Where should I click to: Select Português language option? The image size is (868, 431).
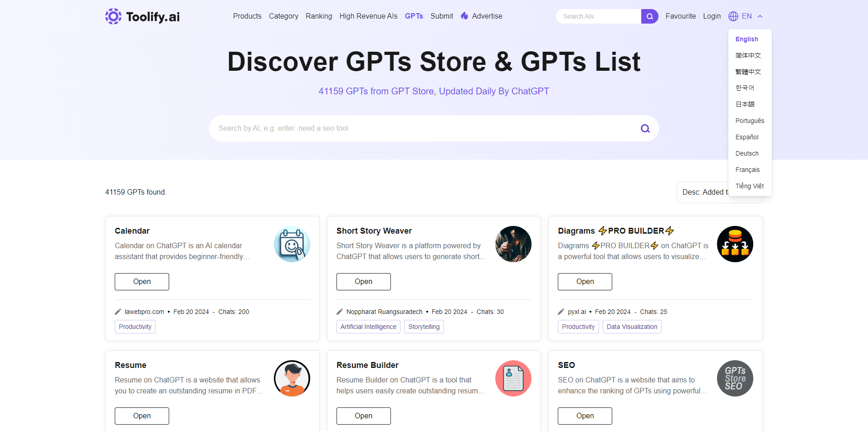click(750, 121)
